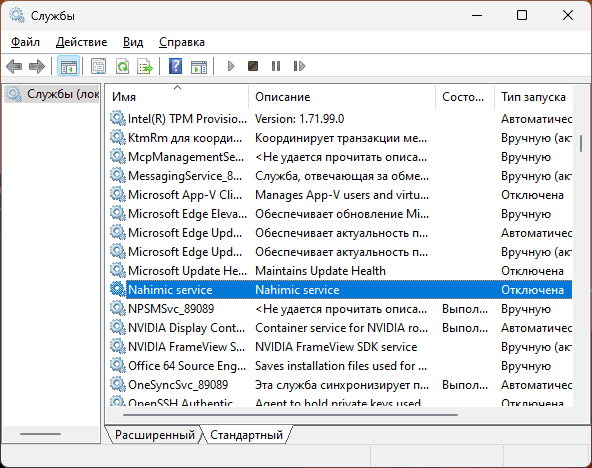Viewport: 592px width, 468px height.
Task: Refresh the services list via the toolbar icon
Action: 122,66
